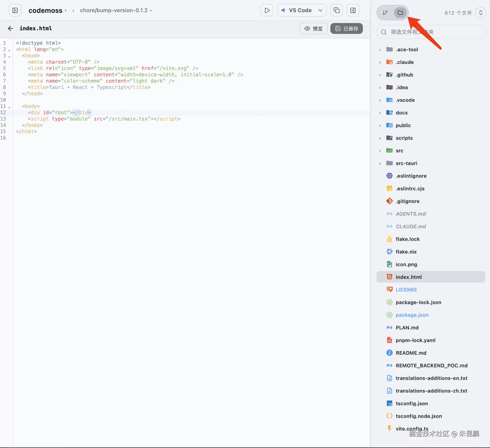Click the run play button
Screen dimensions: 490x448
click(x=267, y=11)
